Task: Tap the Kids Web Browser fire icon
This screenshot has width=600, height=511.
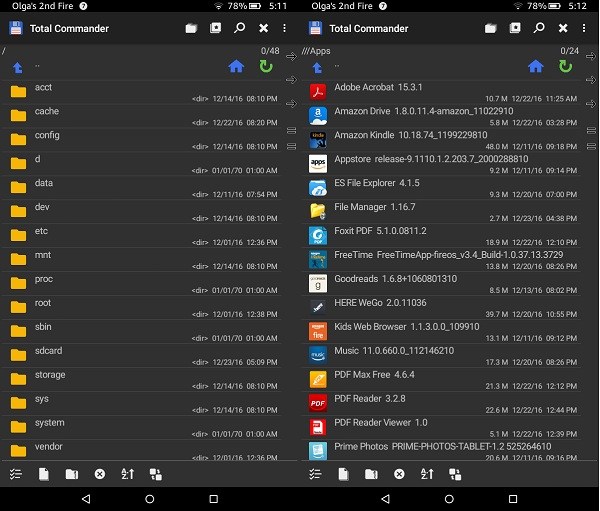Action: pos(318,331)
